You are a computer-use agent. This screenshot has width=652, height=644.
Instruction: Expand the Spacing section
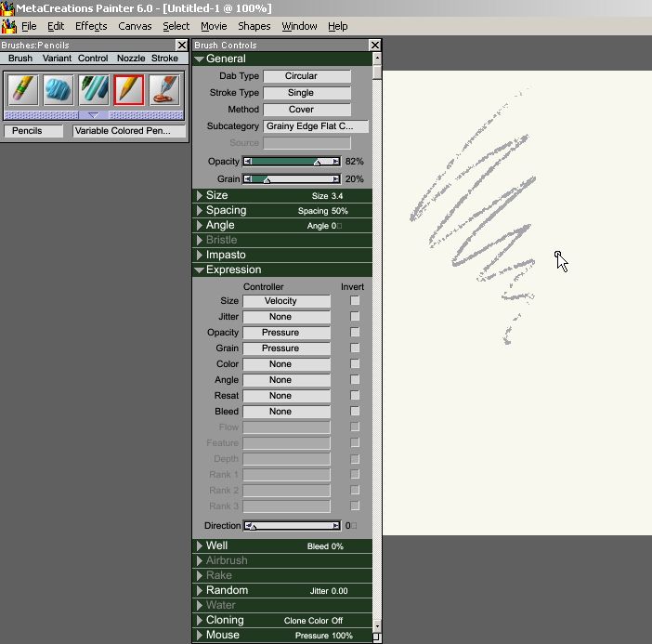(x=199, y=211)
